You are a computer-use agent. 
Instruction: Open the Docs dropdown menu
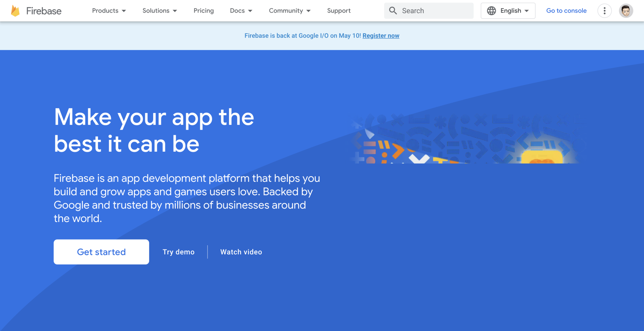point(241,11)
